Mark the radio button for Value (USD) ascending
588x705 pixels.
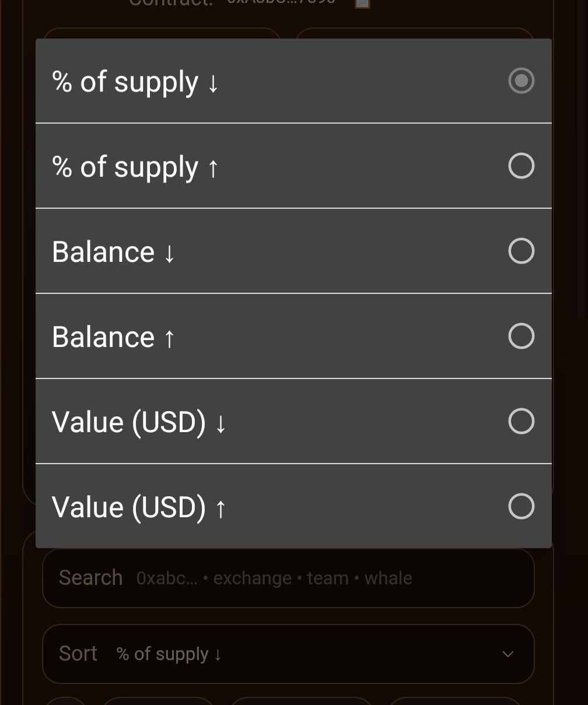[521, 507]
